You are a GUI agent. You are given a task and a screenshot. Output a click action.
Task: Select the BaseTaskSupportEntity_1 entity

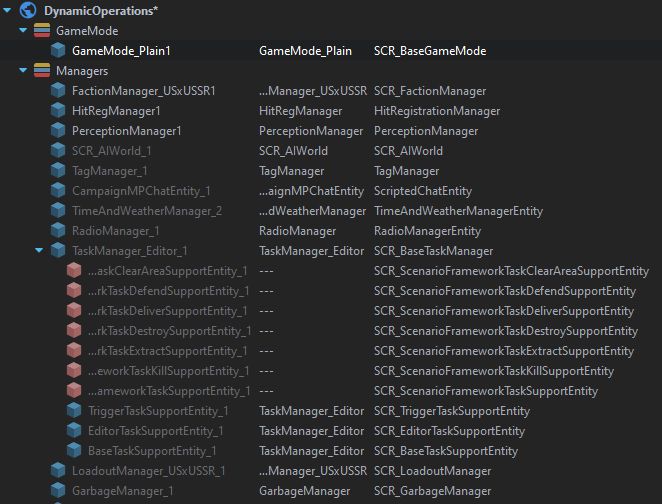pyautogui.click(x=152, y=451)
